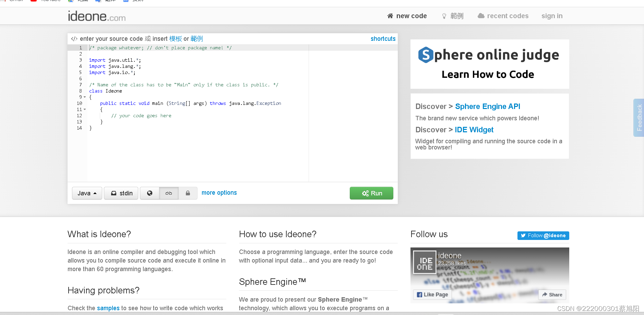Insert the 範例 sample link in editor header
This screenshot has width=644, height=315.
point(197,39)
